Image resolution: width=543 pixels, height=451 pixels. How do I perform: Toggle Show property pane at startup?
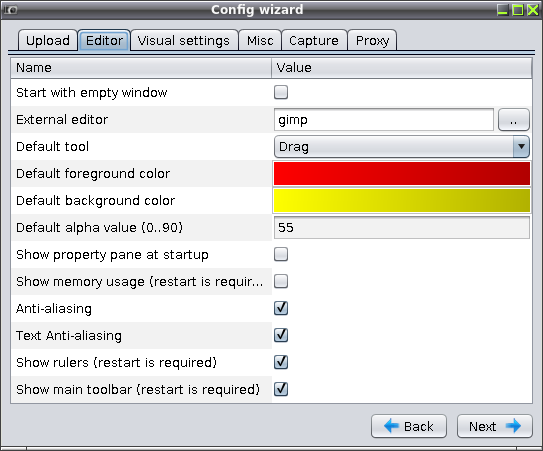[281, 254]
